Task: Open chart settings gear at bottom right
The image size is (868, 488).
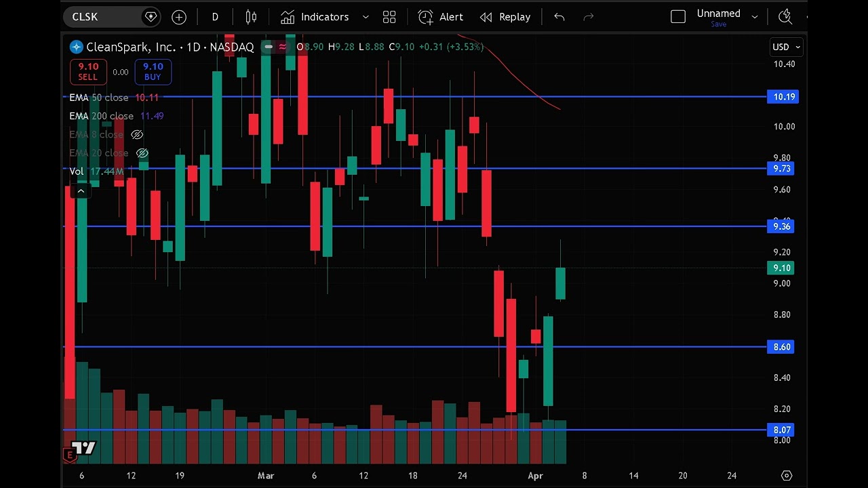Action: pos(787,475)
